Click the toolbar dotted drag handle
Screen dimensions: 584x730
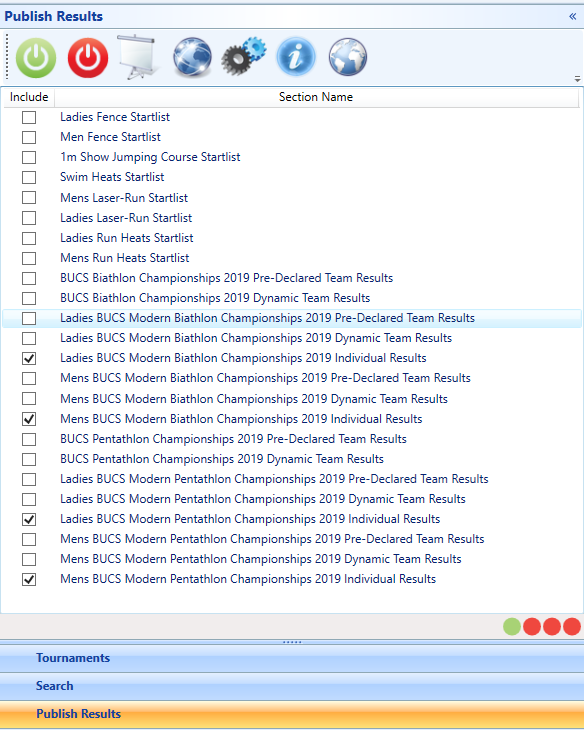pos(7,57)
